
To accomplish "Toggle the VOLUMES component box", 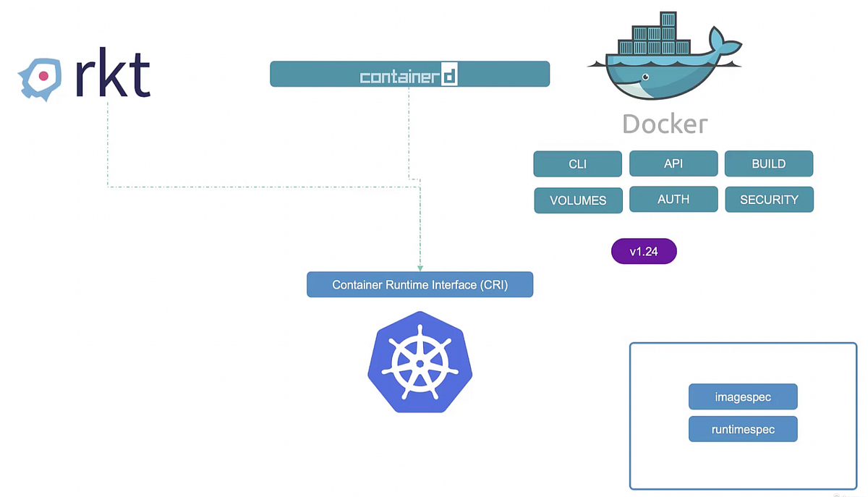I will click(578, 200).
